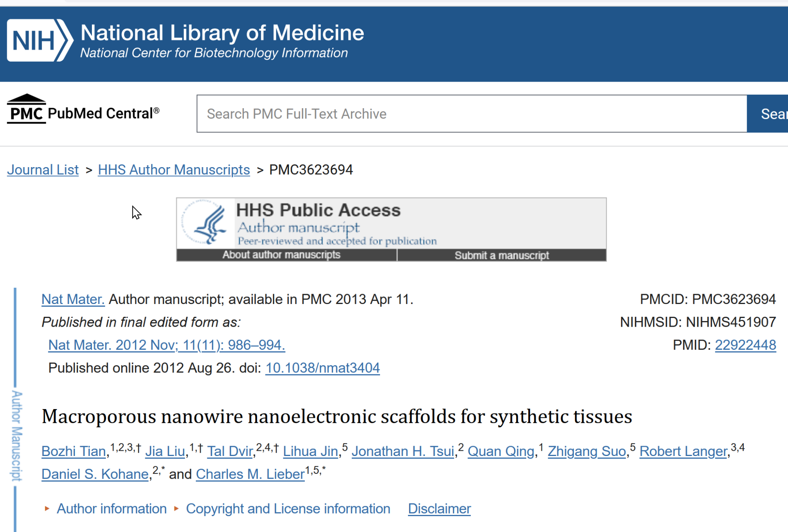Open Nat Mater. 2012 Nov citation link
Screen dimensions: 788x532
point(166,345)
